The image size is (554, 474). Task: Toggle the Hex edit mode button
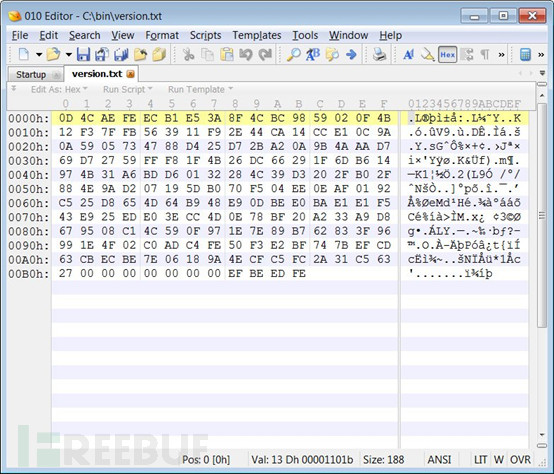click(447, 54)
